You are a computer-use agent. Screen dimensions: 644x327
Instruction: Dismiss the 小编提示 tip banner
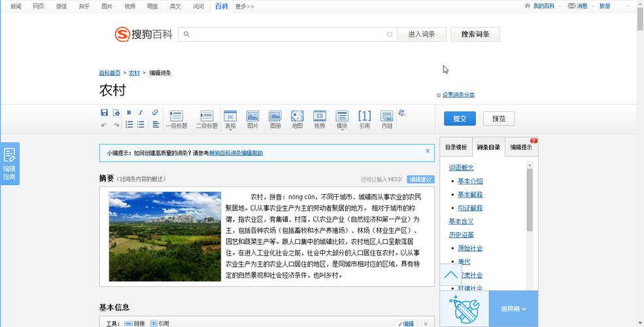point(428,151)
